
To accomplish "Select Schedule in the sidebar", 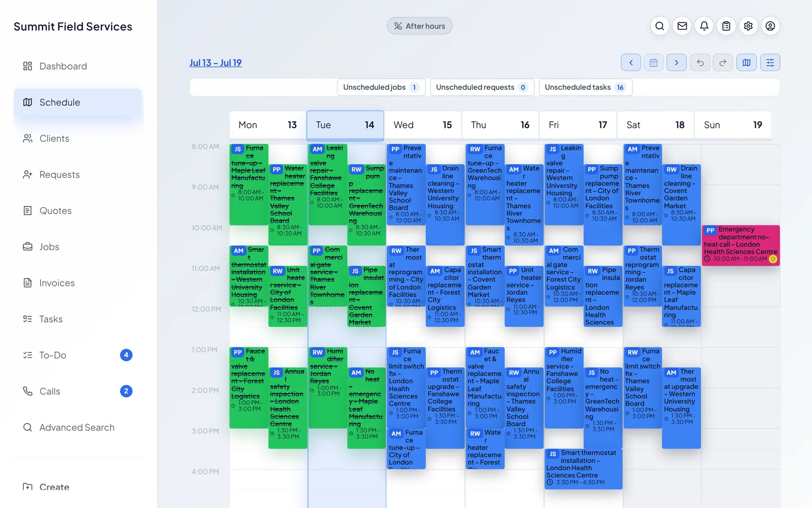I will click(78, 102).
